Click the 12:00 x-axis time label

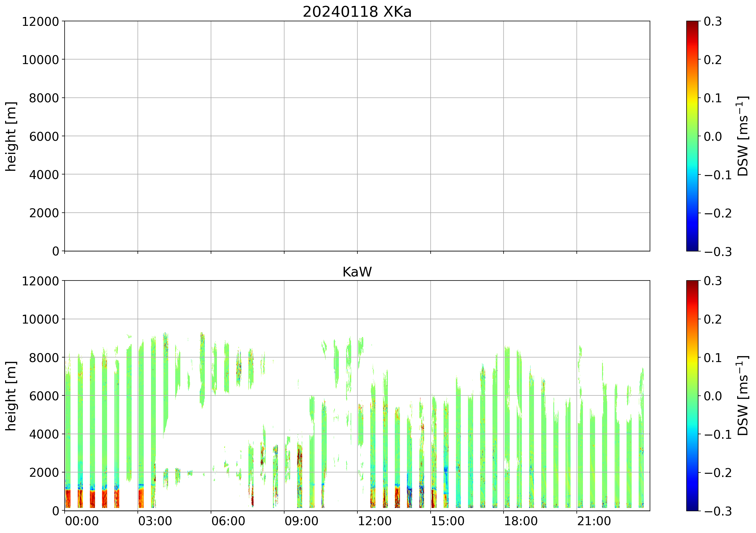(375, 521)
